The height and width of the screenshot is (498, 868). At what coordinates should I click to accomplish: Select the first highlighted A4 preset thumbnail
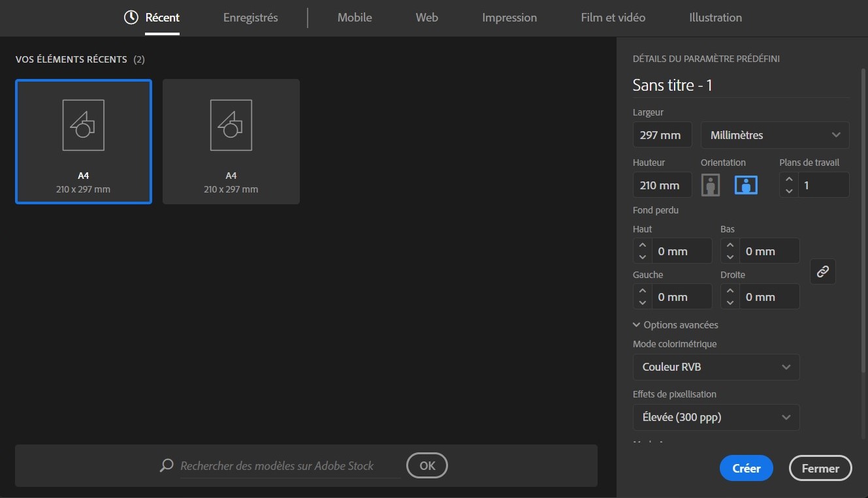pyautogui.click(x=84, y=142)
